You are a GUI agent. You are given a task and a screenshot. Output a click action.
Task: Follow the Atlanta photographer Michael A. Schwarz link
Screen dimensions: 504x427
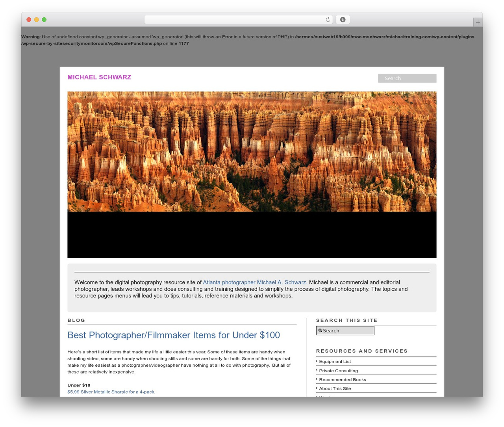click(x=255, y=282)
